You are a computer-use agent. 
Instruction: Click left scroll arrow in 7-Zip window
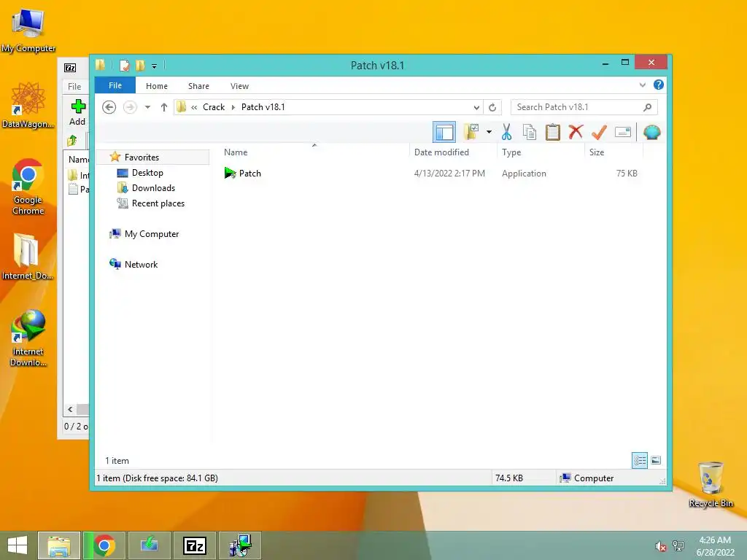(x=70, y=409)
